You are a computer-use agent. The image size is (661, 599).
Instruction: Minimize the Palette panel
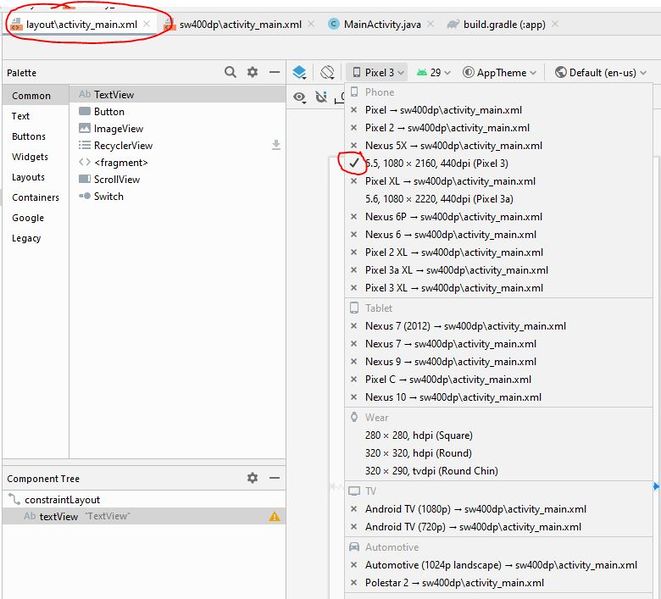click(x=274, y=72)
